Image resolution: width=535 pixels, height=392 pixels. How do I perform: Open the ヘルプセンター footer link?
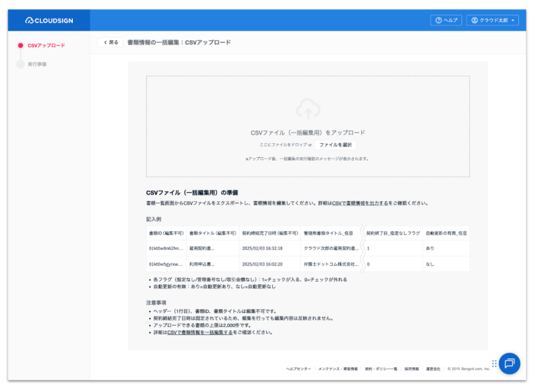click(x=298, y=369)
